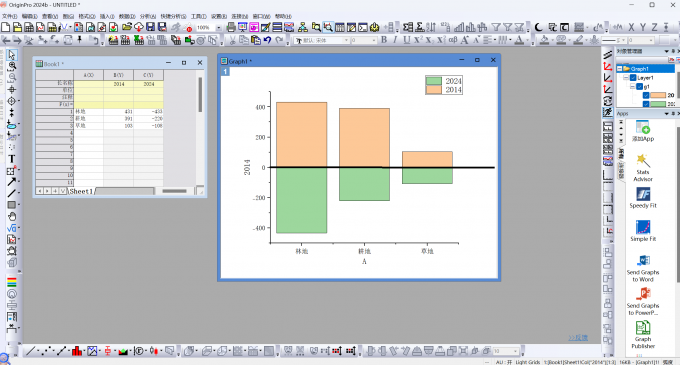This screenshot has height=365, width=680.
Task: Click the blue feedback link at bottom right
Action: [x=578, y=338]
